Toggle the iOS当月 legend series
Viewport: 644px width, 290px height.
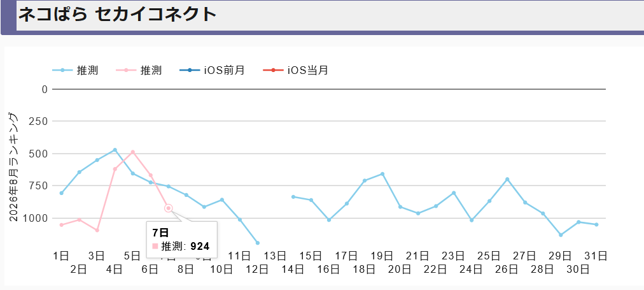pyautogui.click(x=296, y=70)
